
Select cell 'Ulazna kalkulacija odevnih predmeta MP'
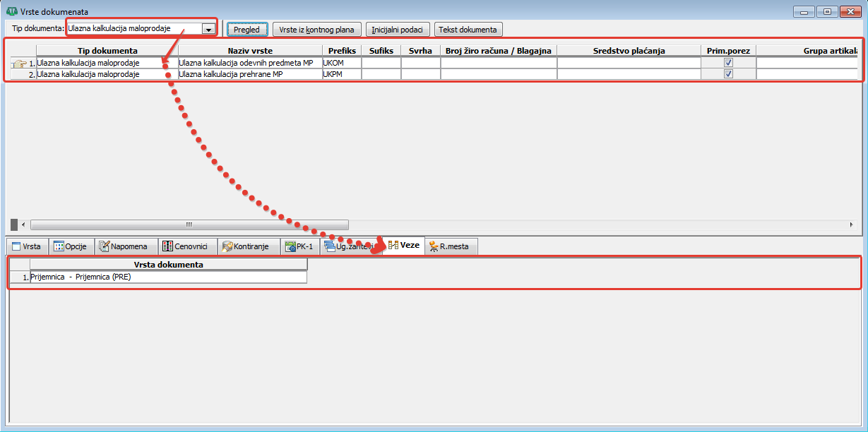click(250, 63)
